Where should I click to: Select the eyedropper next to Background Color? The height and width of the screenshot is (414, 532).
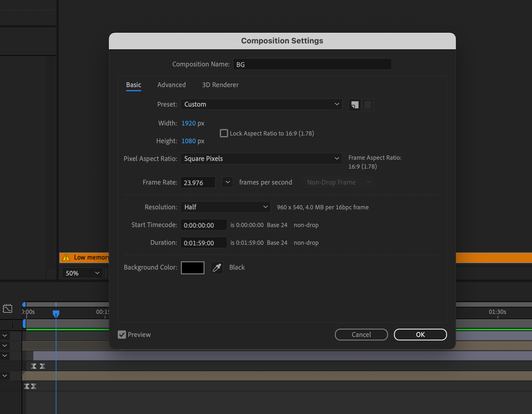pyautogui.click(x=217, y=268)
